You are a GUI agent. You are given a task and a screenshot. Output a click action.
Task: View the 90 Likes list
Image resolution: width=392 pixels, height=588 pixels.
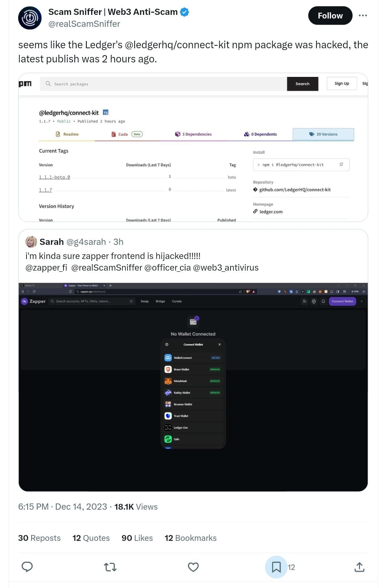[137, 538]
